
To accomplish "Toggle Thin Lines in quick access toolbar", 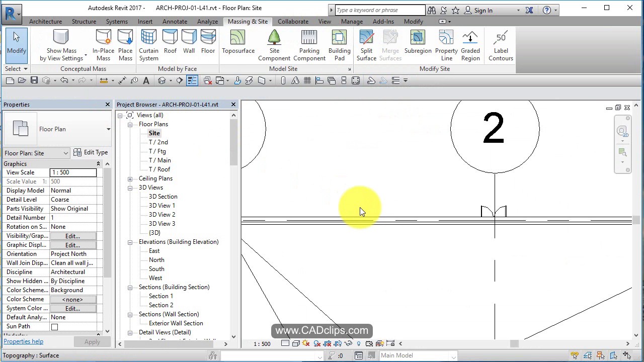I will point(192,80).
